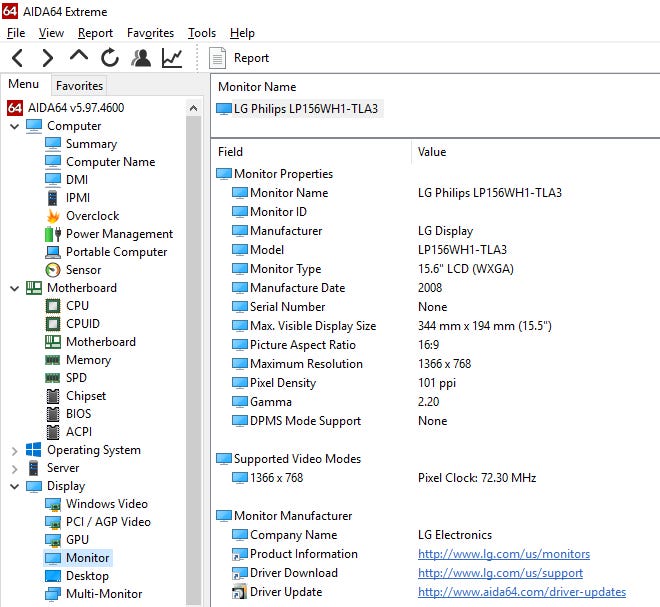This screenshot has height=607, width=660.
Task: Expand the Operating System node
Action: pos(14,450)
